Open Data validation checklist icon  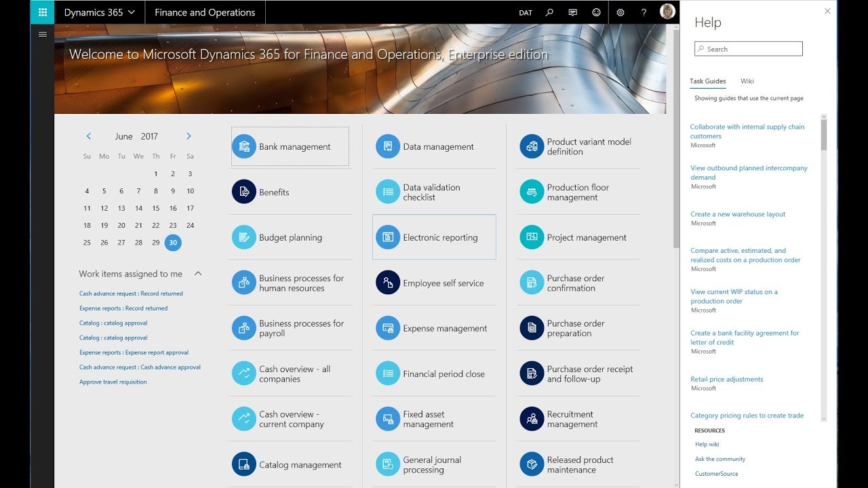pos(388,192)
